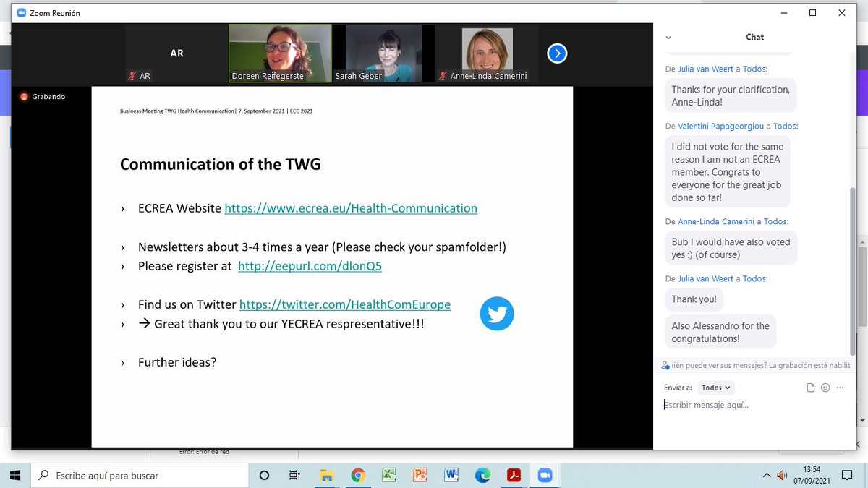Click the 'I did not vote' chat message
This screenshot has width=868, height=488.
pos(727,172)
